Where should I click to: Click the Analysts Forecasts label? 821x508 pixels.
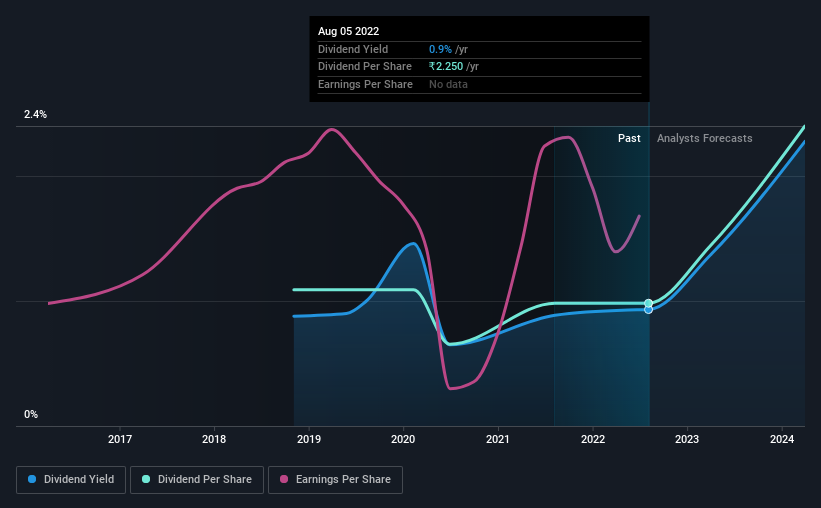tap(705, 138)
